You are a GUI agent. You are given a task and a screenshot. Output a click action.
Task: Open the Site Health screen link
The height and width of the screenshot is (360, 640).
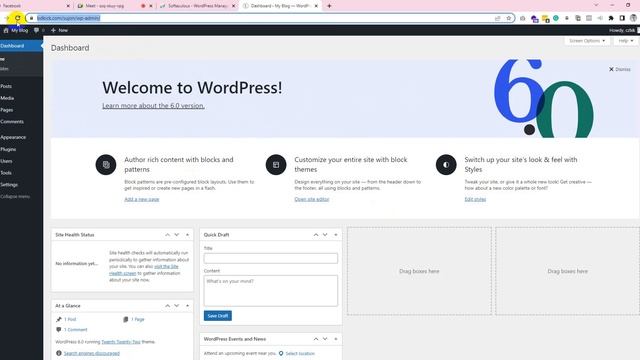click(x=144, y=270)
